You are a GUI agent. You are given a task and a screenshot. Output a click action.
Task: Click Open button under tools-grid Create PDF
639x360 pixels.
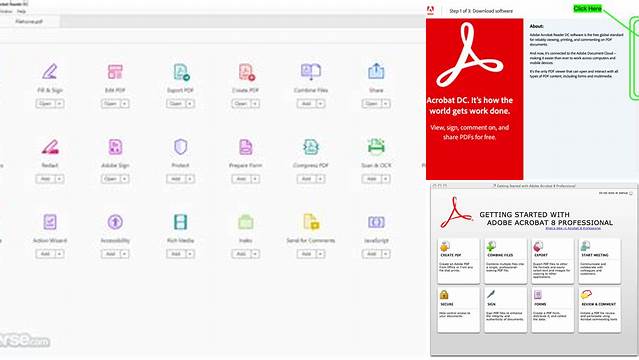coord(241,104)
